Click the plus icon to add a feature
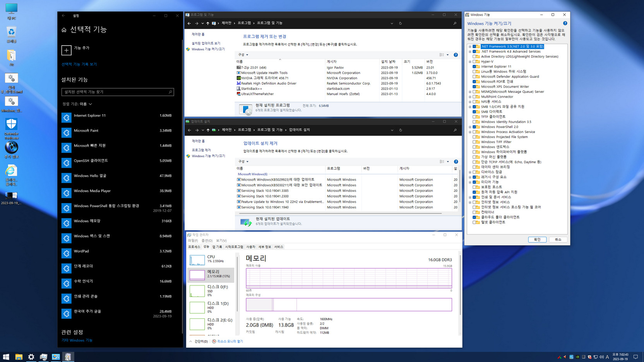Viewport: 644px width, 362px height. [66, 50]
